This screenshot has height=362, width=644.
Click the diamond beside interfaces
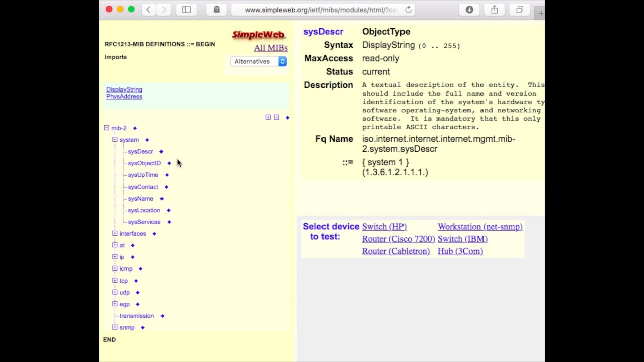(154, 234)
